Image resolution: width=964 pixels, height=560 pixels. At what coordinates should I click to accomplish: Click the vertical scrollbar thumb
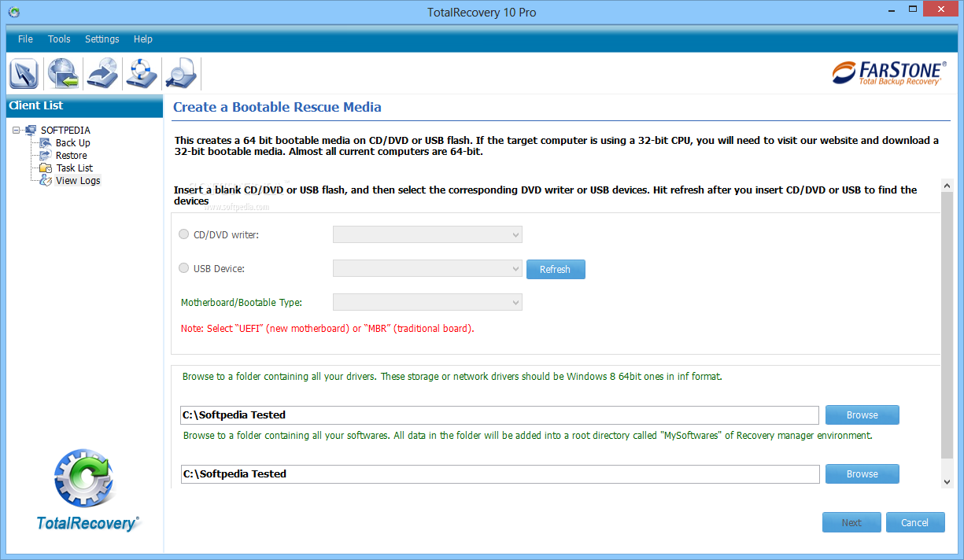point(947,325)
